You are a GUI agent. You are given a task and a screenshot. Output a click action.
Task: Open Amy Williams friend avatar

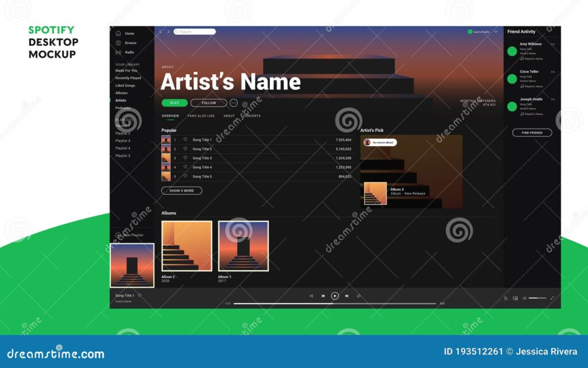click(x=512, y=51)
